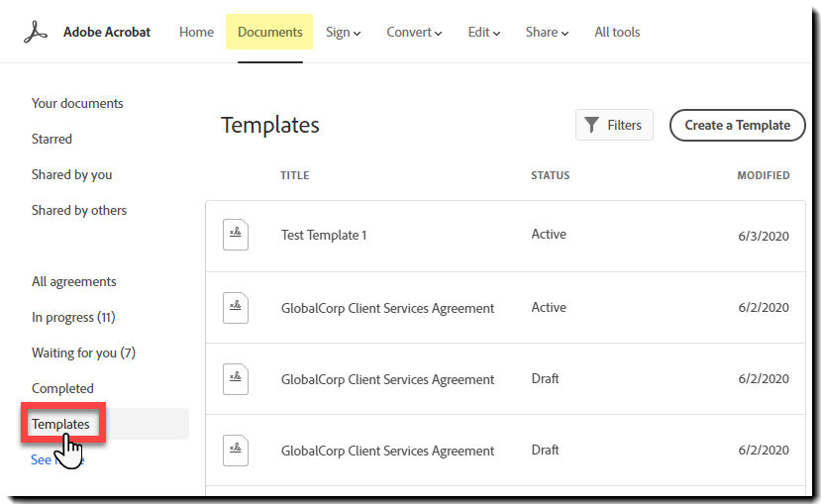The image size is (821, 504).
Task: Show Starred documents
Action: [x=51, y=139]
